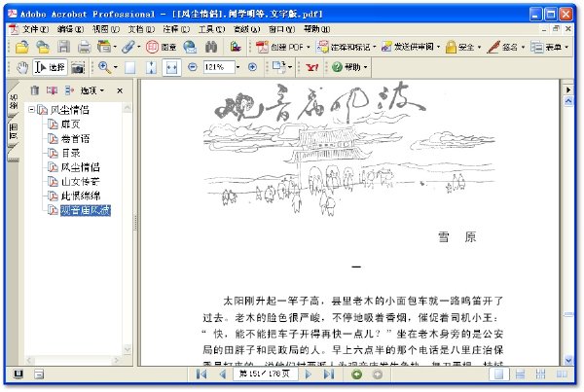Open the Search binoculars icon
This screenshot has width=584, height=392.
[211, 47]
